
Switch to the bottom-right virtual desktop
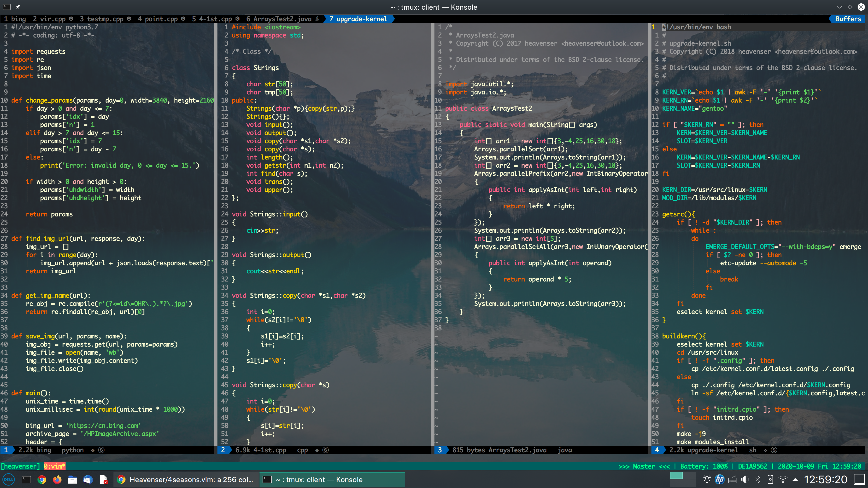[x=689, y=483]
